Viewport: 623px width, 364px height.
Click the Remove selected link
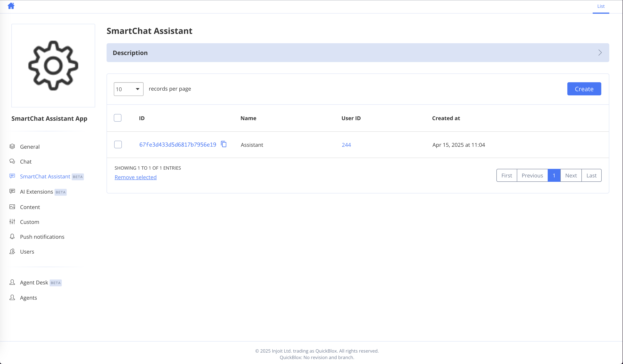click(136, 177)
